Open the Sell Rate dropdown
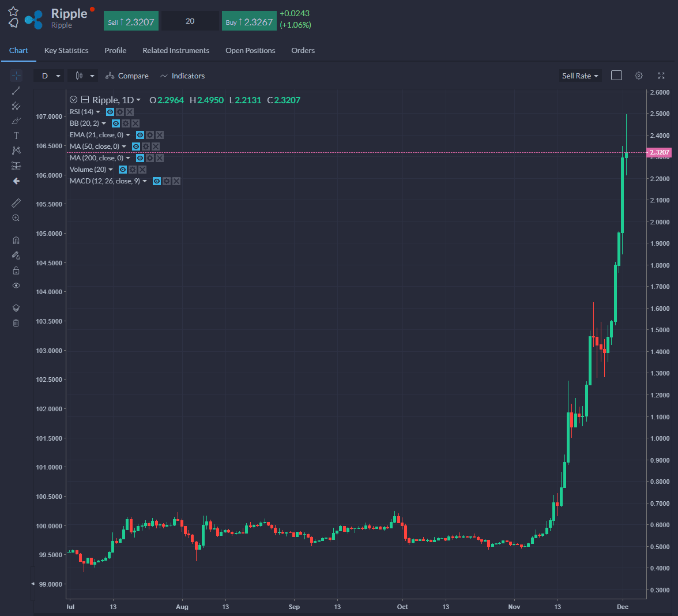678x616 pixels. tap(580, 76)
